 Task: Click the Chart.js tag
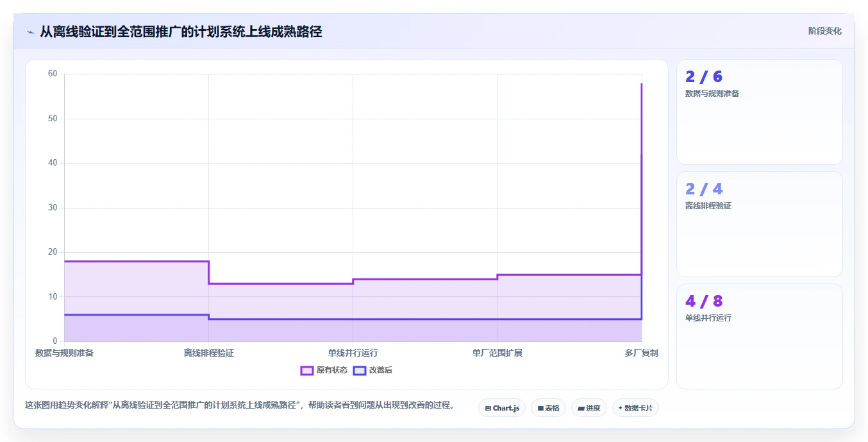[502, 408]
